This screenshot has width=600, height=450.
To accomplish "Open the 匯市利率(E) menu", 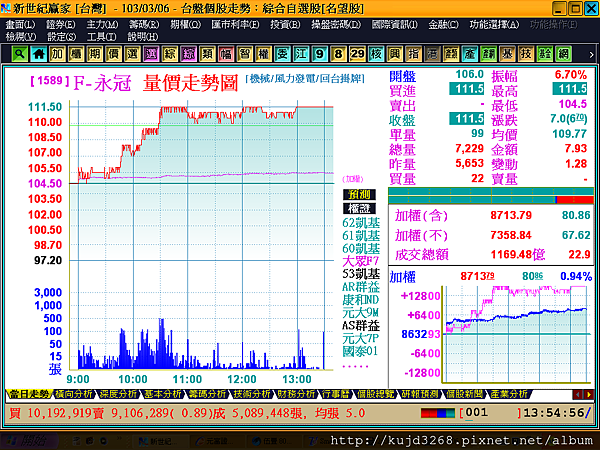I will coord(235,24).
